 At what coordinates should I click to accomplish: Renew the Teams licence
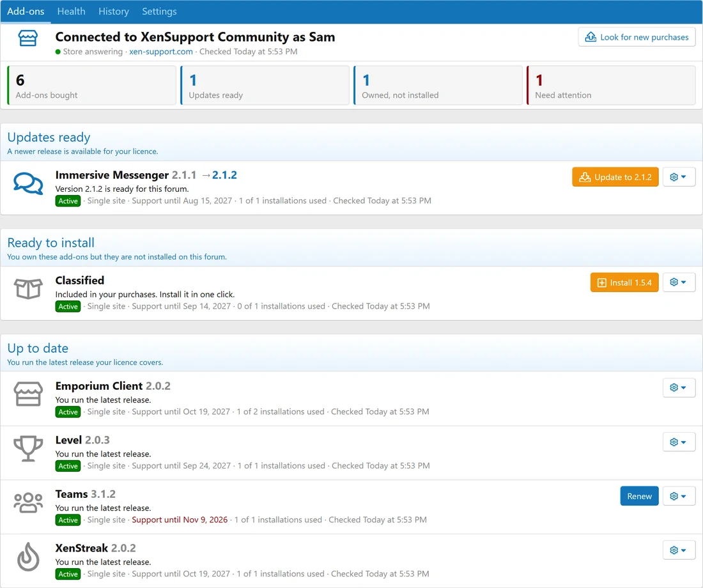point(639,495)
